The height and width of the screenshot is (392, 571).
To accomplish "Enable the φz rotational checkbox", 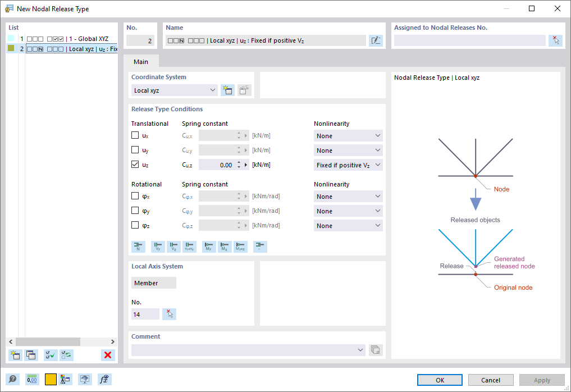I will click(135, 225).
